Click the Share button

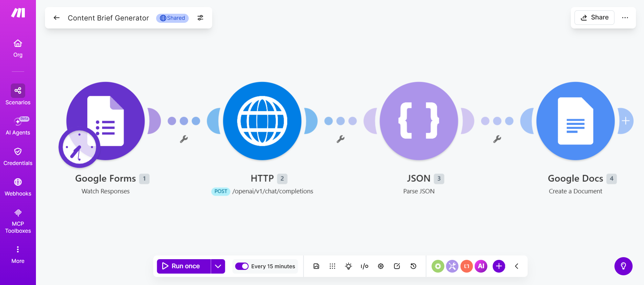594,17
